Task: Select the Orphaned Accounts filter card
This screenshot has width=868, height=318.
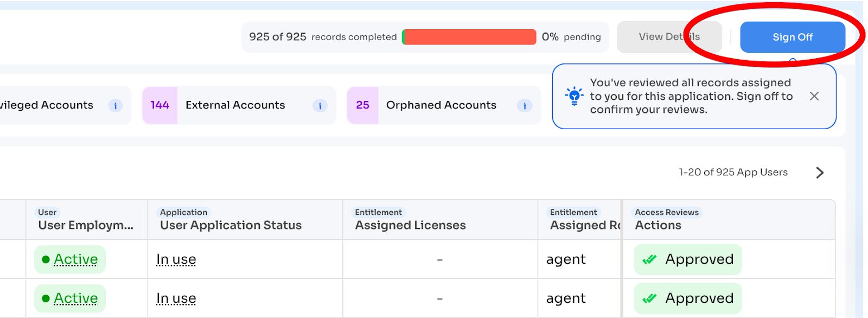Action: coord(441,105)
